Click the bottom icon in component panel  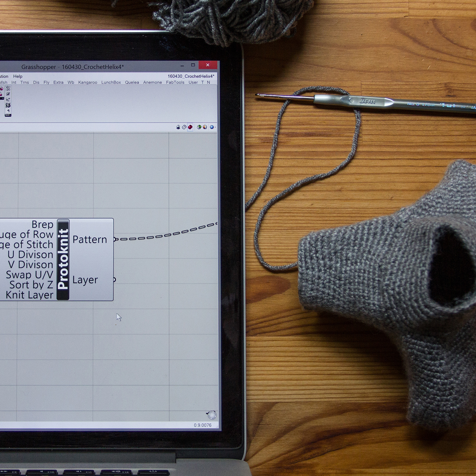click(8, 111)
